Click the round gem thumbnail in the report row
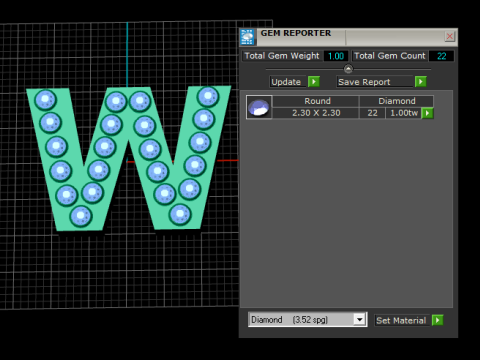This screenshot has height=360, width=480. (259, 107)
